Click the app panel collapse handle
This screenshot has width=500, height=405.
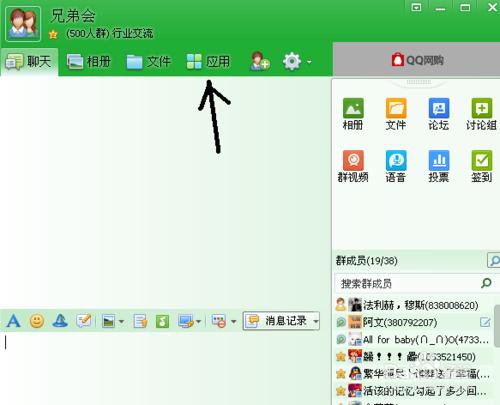click(419, 82)
